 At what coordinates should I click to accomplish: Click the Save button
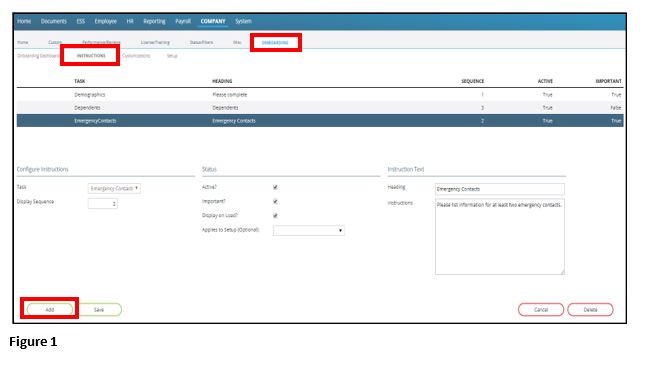click(x=99, y=310)
